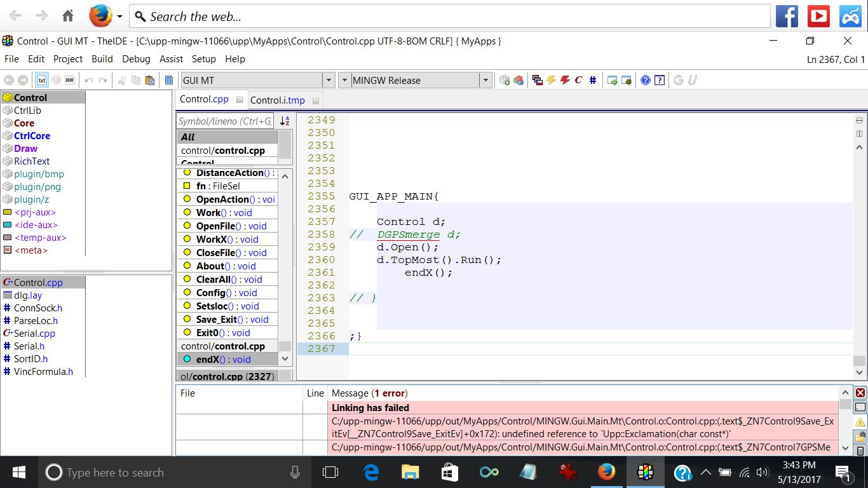The height and width of the screenshot is (488, 868).
Task: Toggle the txt view mode button
Action: pyautogui.click(x=42, y=80)
